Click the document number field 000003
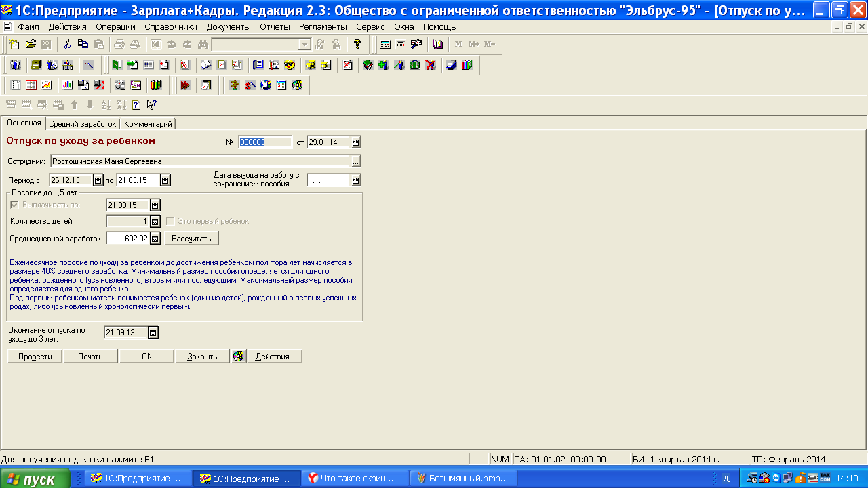 click(x=265, y=142)
